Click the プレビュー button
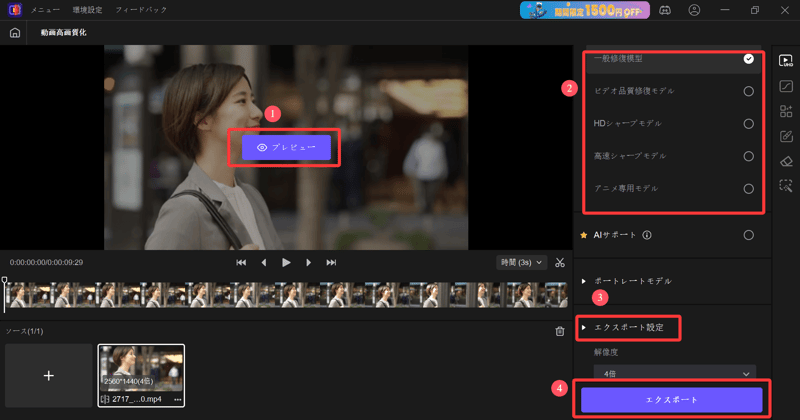 click(286, 147)
